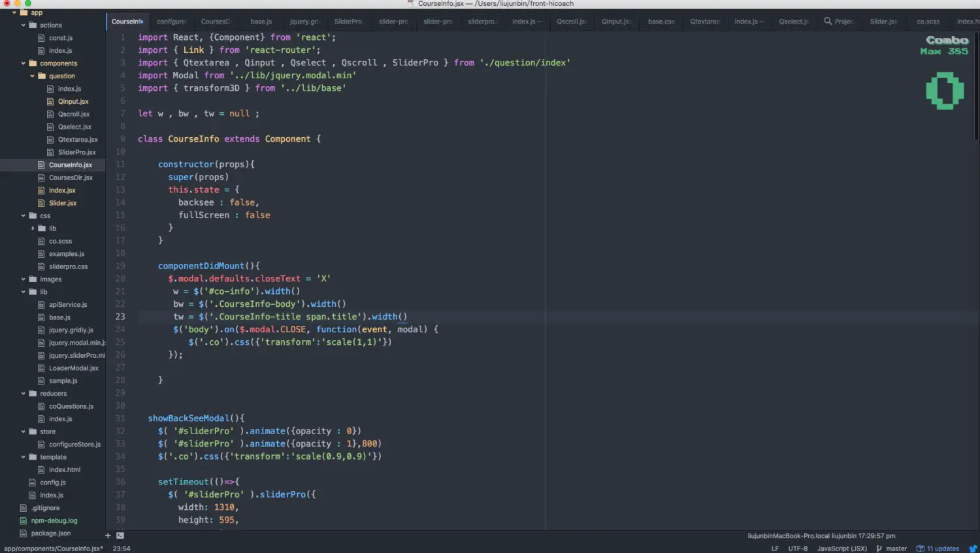
Task: Open co.scss in the tree
Action: [x=60, y=241]
